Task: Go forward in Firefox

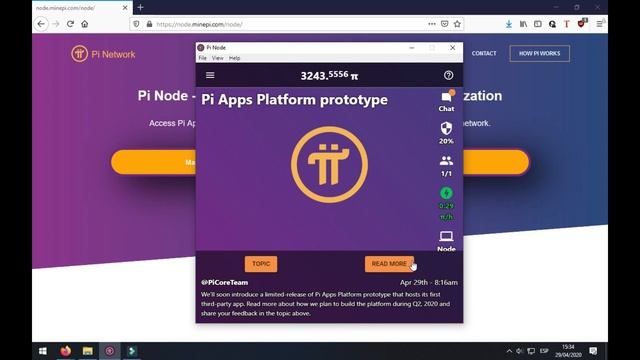Action: coord(56,24)
